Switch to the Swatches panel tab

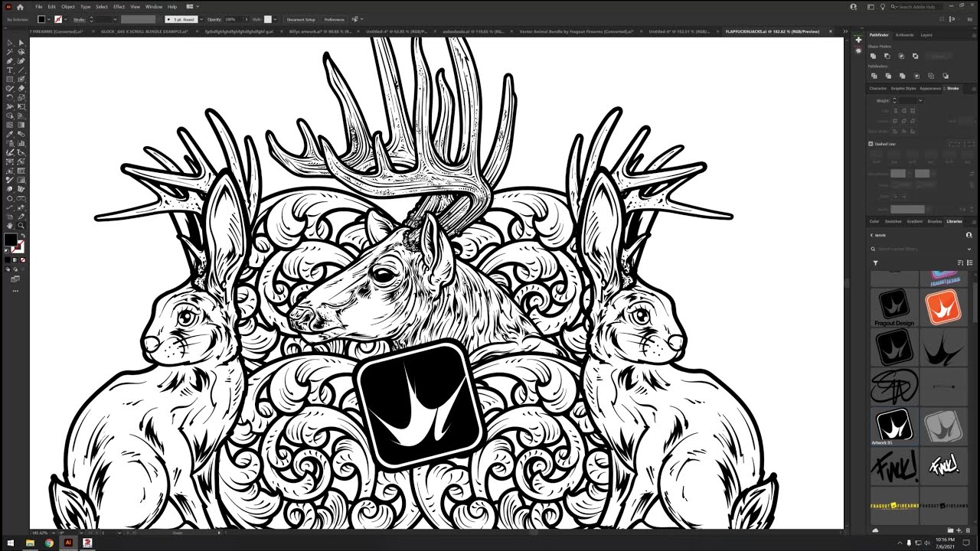pos(893,221)
